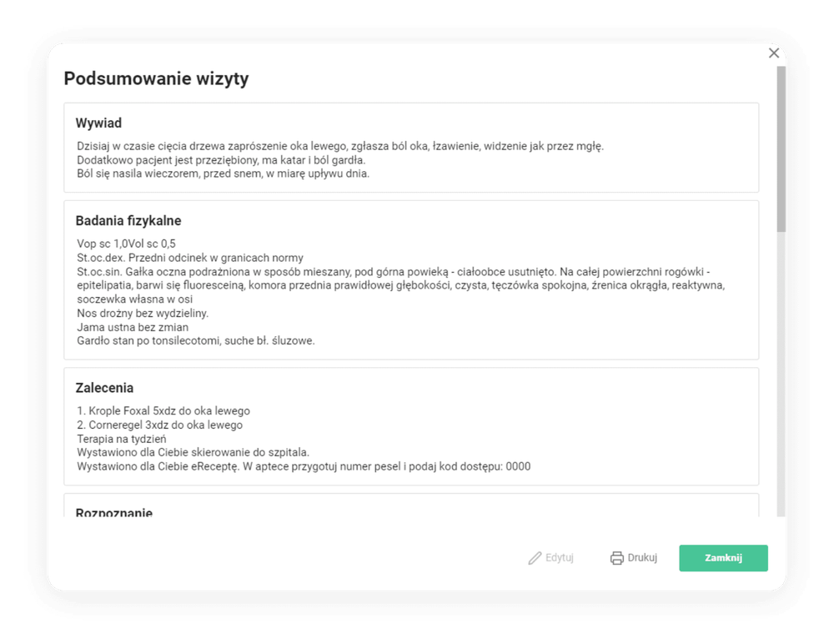
Task: Click the Krople Foxal 5xdz recommendation line
Action: (x=163, y=411)
